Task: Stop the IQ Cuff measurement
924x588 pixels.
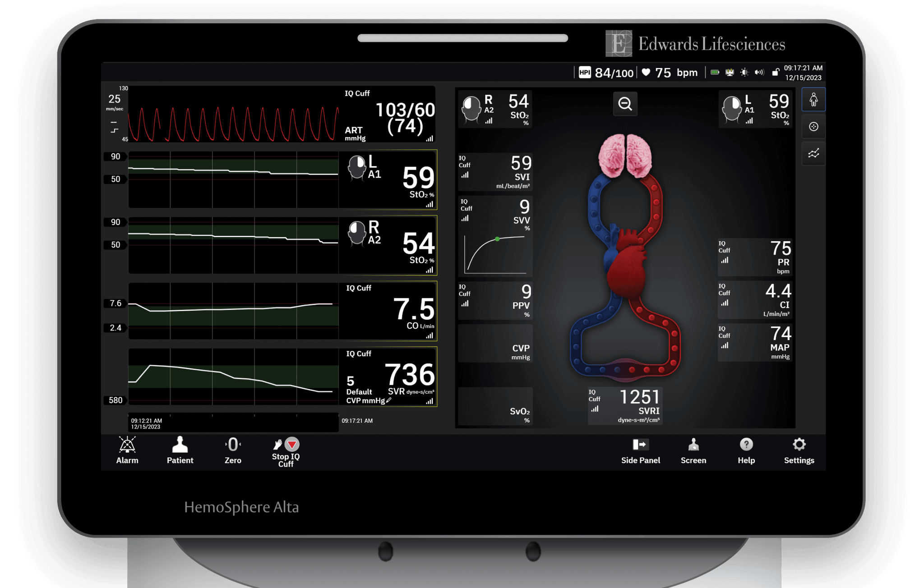Action: (286, 452)
